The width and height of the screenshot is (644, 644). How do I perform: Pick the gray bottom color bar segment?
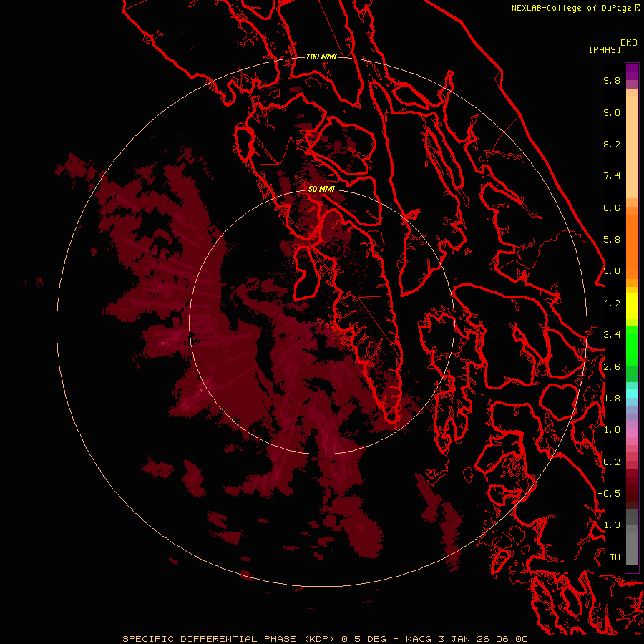point(632,548)
